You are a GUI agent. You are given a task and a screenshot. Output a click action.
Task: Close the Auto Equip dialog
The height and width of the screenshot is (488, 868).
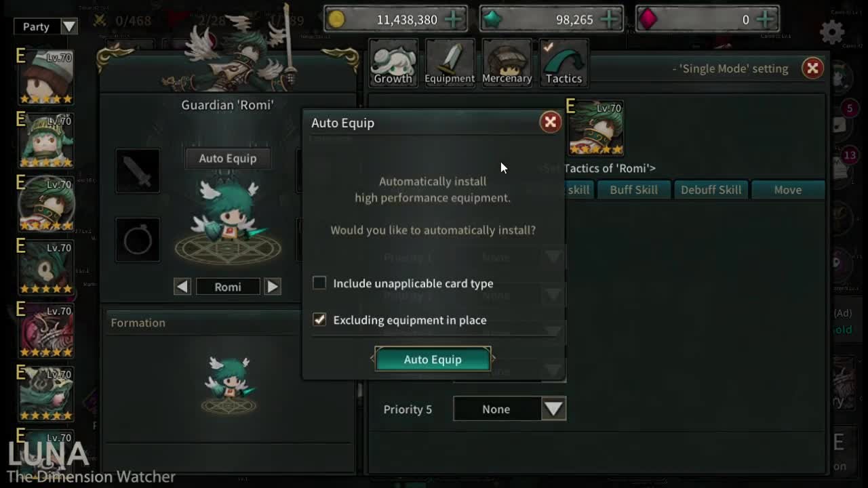550,122
